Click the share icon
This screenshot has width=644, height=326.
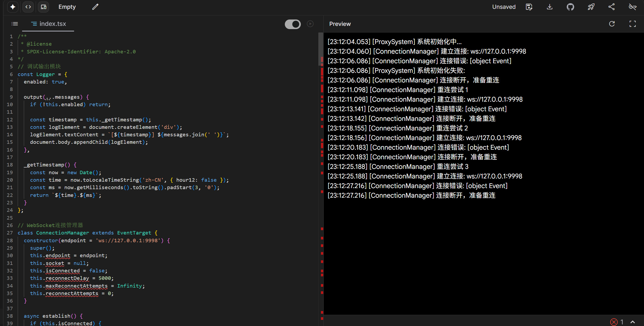tap(611, 7)
